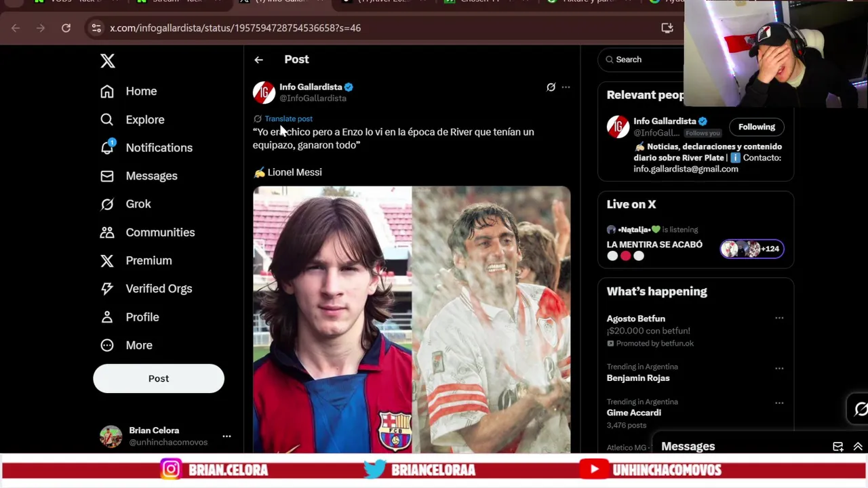Click the x.com URL address bar
The height and width of the screenshot is (488, 868).
[235, 28]
